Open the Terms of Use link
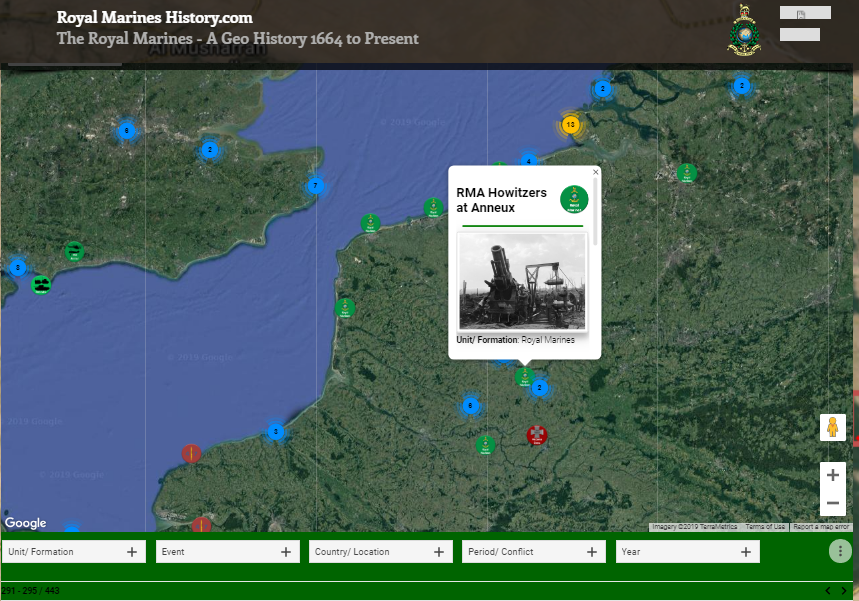 [765, 526]
